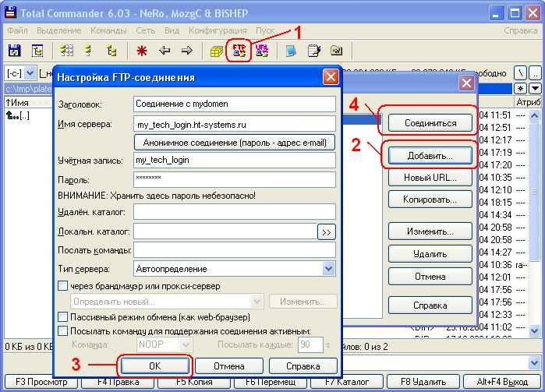Viewport: 545px width, 392px height.
Task: Open the drive selection [-c-] dropdown
Action: (30, 72)
